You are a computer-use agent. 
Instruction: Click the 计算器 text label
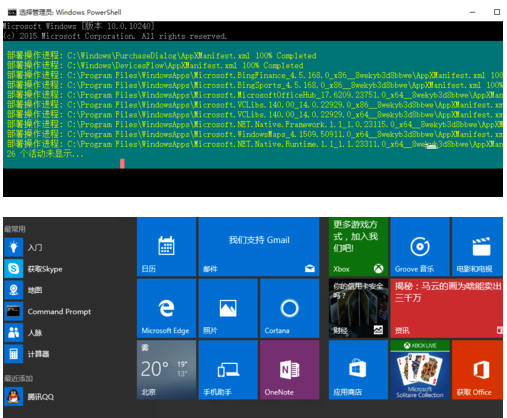pyautogui.click(x=38, y=354)
